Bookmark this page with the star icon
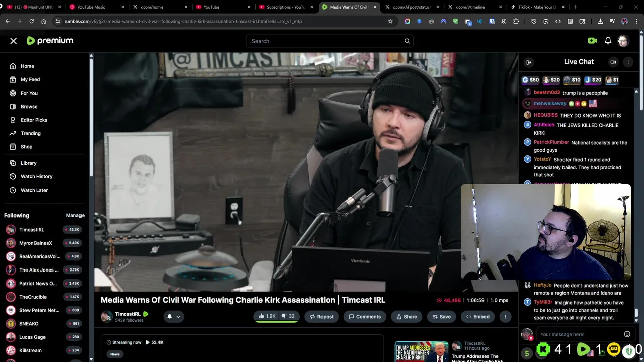Image resolution: width=644 pixels, height=362 pixels. point(390,21)
